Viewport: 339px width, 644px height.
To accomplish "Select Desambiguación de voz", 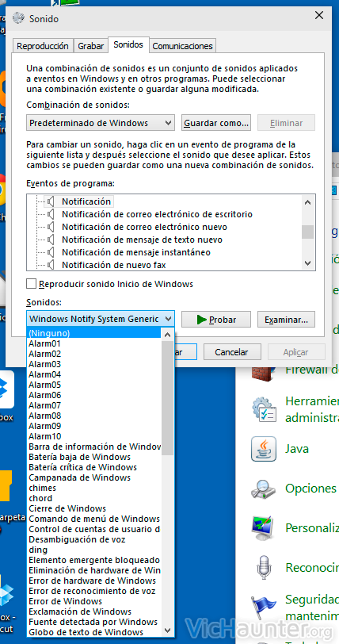I will [94, 539].
